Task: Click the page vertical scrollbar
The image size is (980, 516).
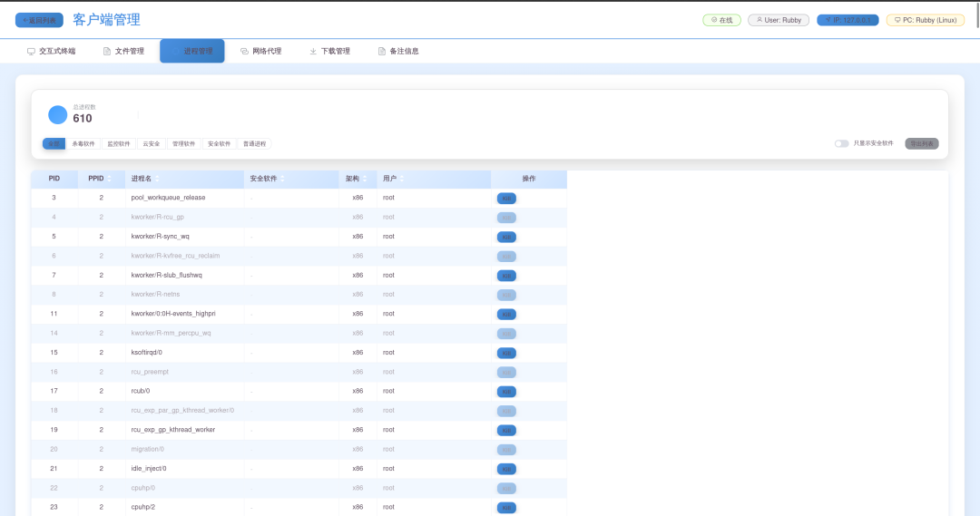Action: click(x=977, y=15)
